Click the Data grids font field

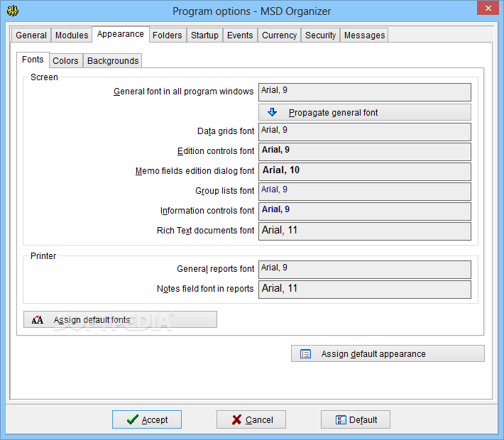(365, 132)
